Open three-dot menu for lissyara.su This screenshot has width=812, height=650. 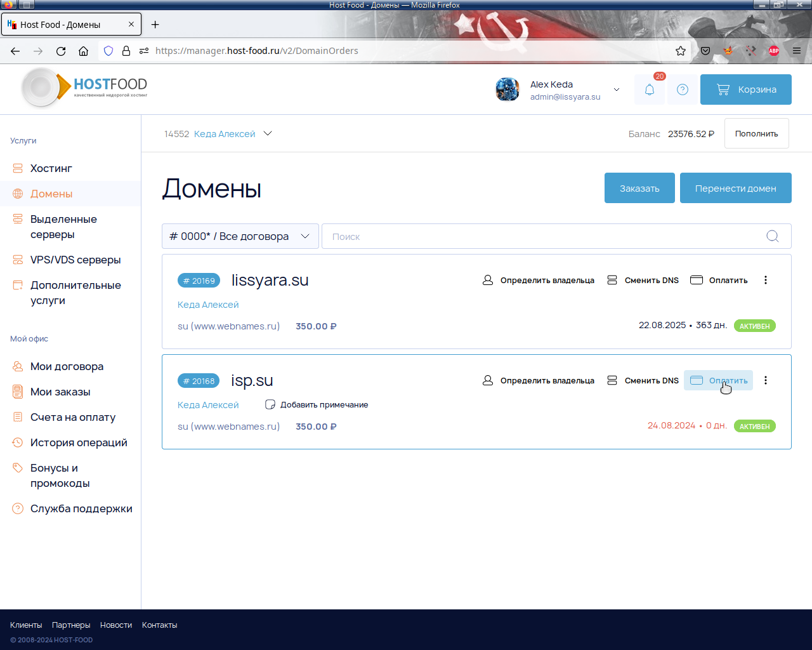click(x=766, y=280)
